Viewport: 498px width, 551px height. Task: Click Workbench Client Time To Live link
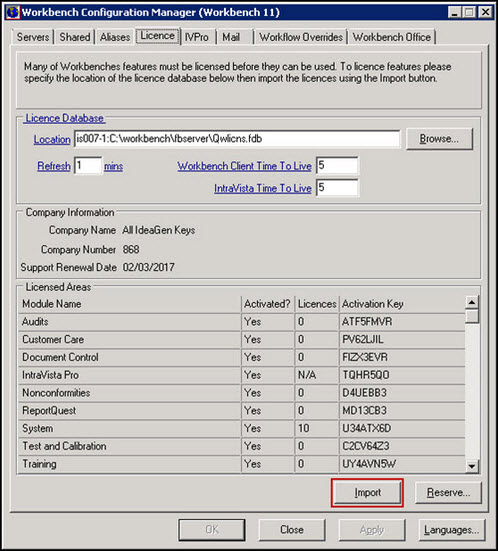[245, 166]
